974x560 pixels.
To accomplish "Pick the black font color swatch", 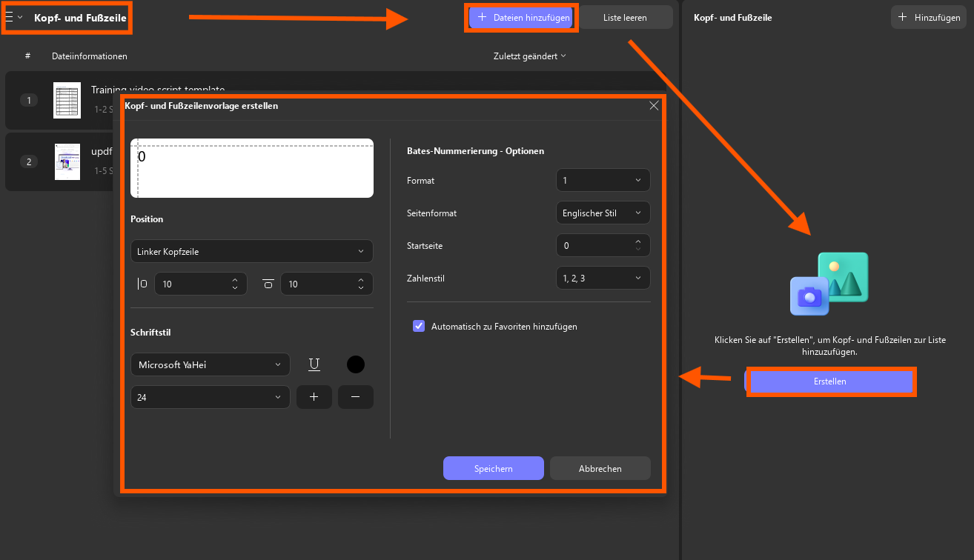I will 356,364.
